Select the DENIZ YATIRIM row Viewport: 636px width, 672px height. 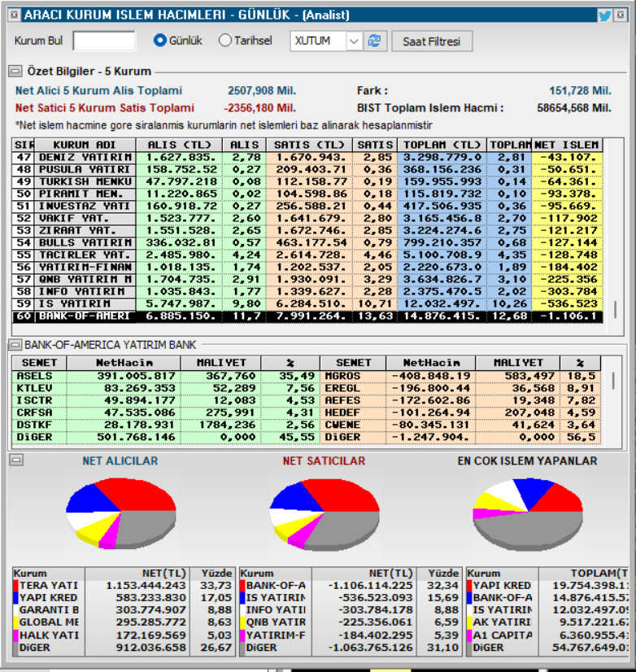click(x=307, y=157)
